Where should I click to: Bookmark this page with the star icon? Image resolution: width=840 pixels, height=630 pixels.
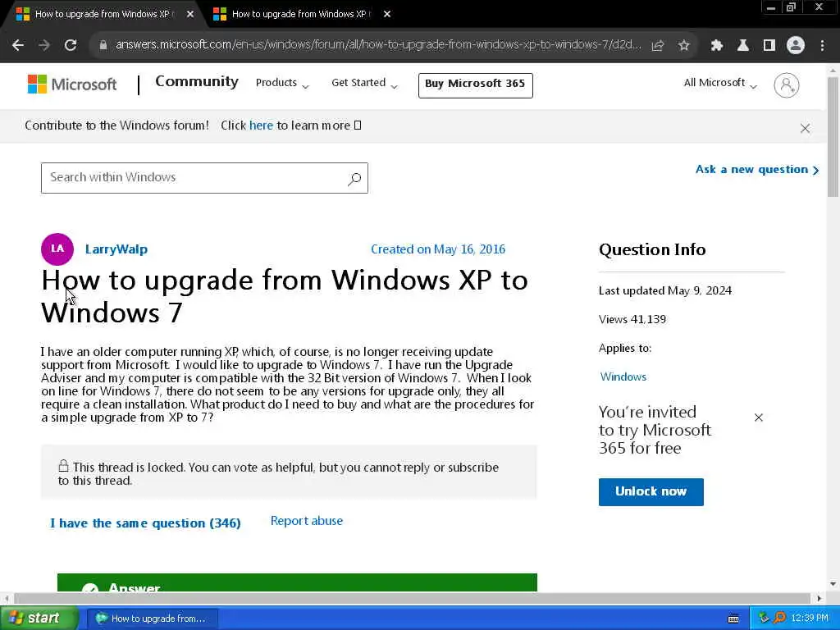pyautogui.click(x=683, y=46)
